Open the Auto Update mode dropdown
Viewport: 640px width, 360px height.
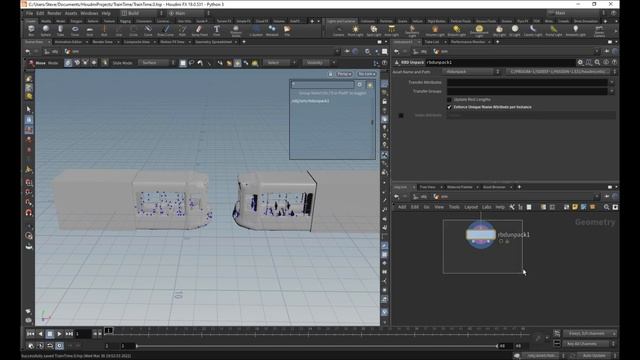(x=597, y=356)
